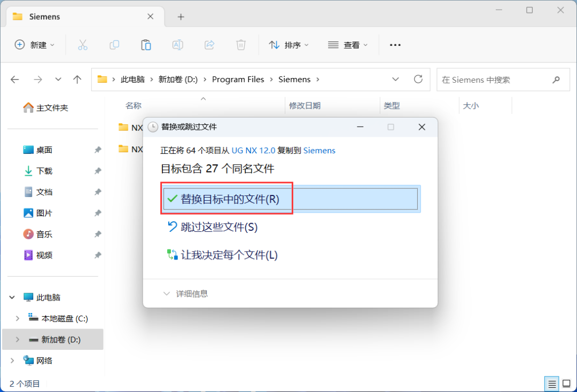Go up one folder level
This screenshot has width=577, height=392.
click(x=77, y=80)
